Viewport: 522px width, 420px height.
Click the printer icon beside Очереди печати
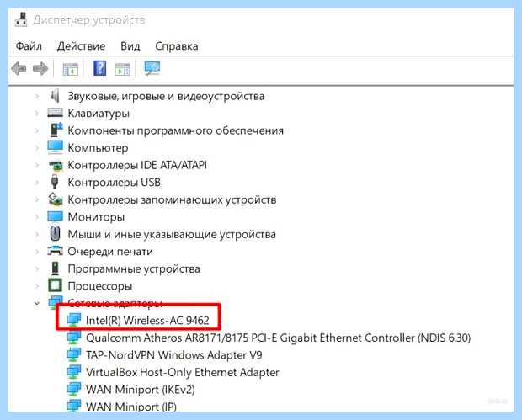pyautogui.click(x=55, y=251)
